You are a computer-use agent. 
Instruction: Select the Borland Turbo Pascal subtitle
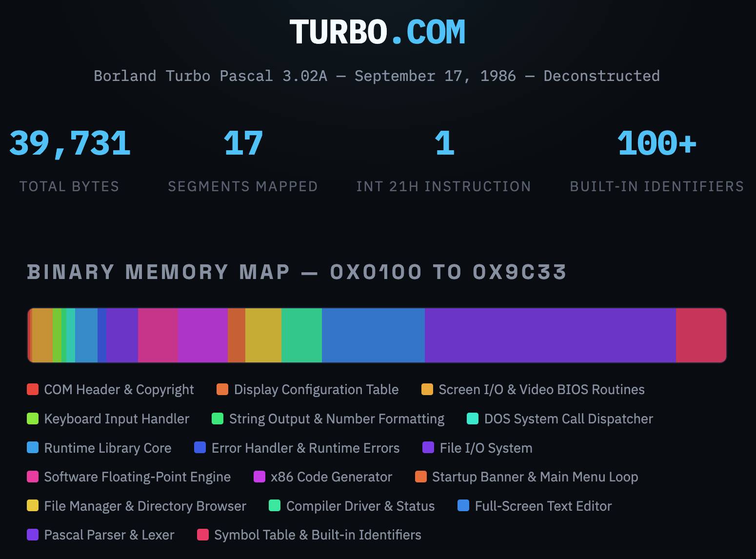pos(377,76)
